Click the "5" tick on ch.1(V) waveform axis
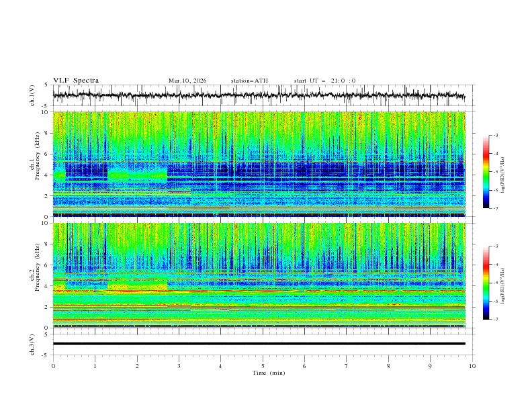The image size is (532, 411). point(46,85)
